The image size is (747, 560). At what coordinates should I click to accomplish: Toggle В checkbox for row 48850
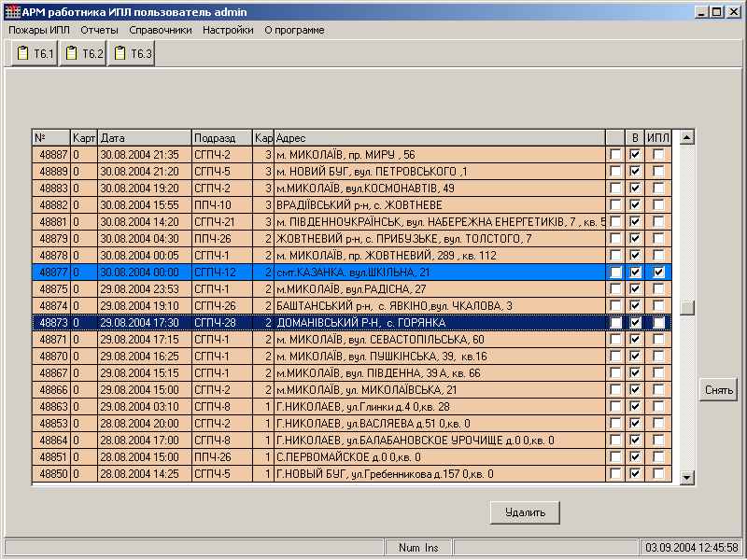pos(635,474)
